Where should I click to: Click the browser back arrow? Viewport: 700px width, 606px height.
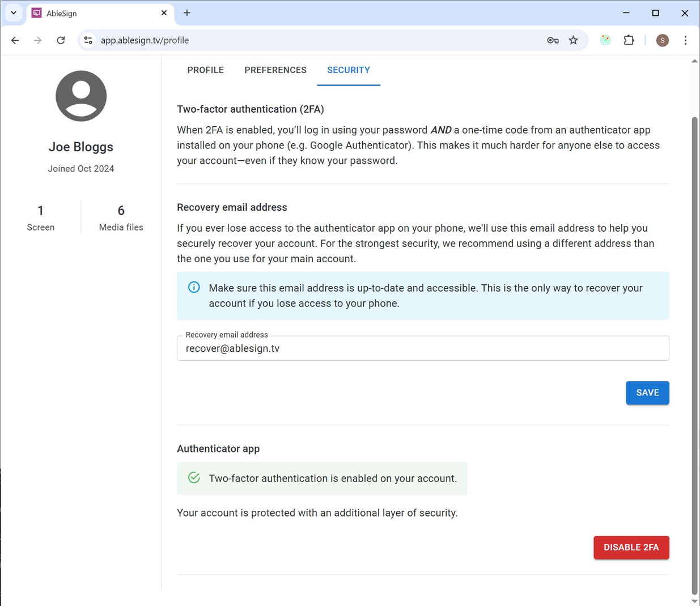[15, 40]
